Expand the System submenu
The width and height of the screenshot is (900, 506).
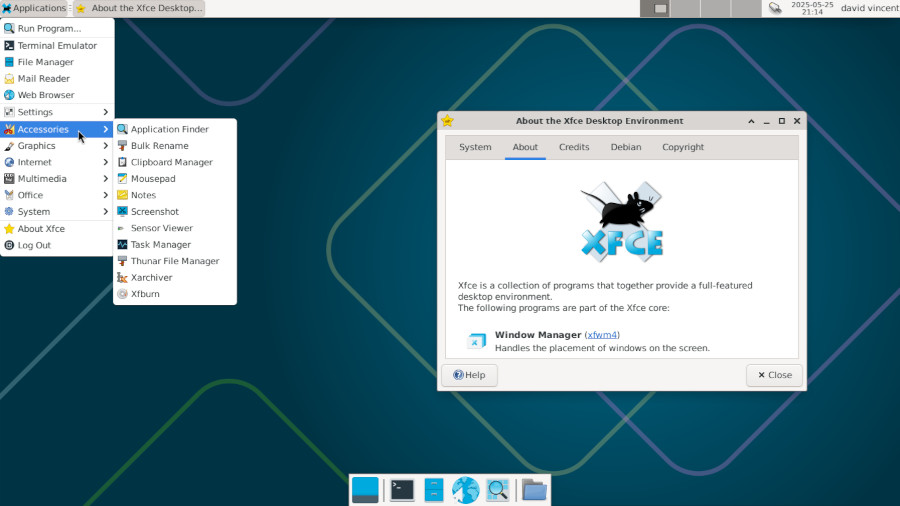57,212
